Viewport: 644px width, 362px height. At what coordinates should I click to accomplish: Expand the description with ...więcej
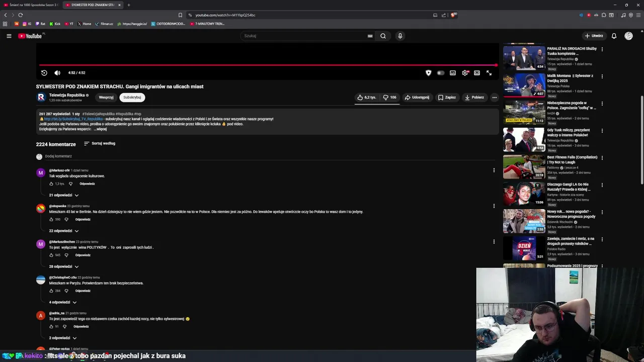coord(100,129)
